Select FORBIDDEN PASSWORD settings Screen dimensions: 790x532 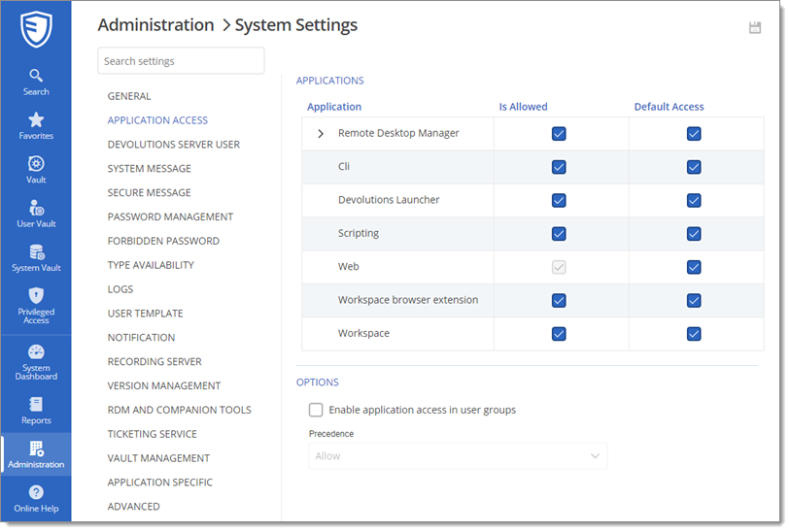[163, 241]
